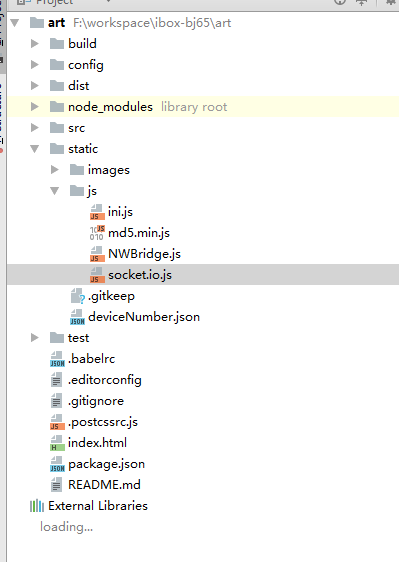Click the package.json JSON file icon
This screenshot has width=399, height=562.
tap(57, 464)
